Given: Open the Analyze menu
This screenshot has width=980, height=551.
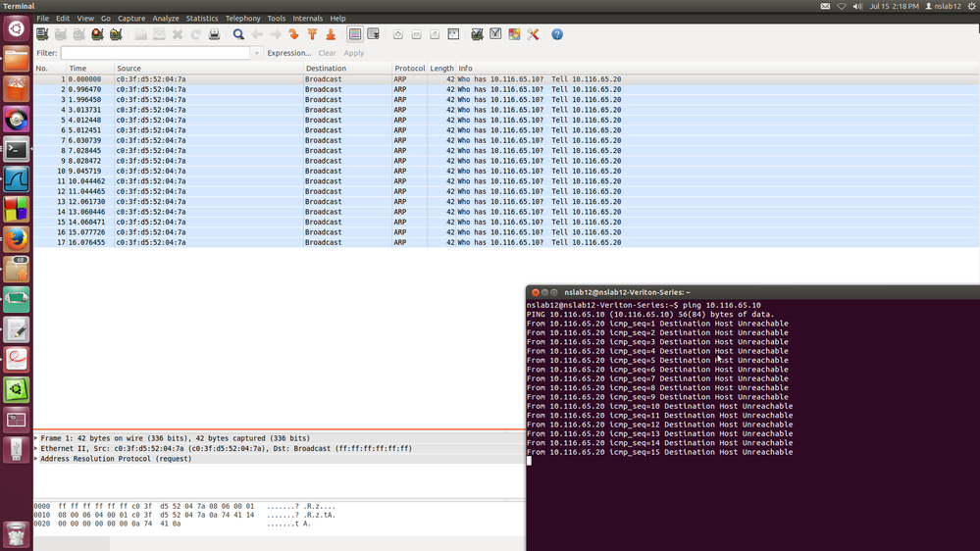Looking at the screenshot, I should tap(166, 18).
